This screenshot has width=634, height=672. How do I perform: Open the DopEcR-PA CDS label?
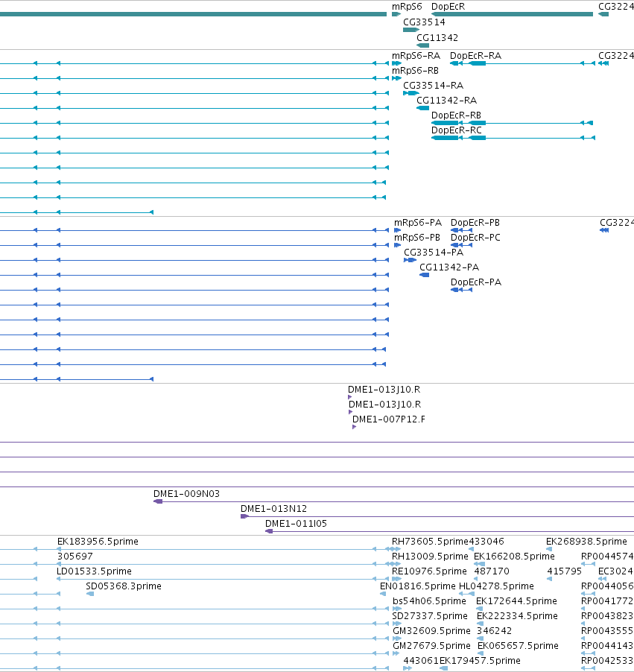pyautogui.click(x=476, y=282)
